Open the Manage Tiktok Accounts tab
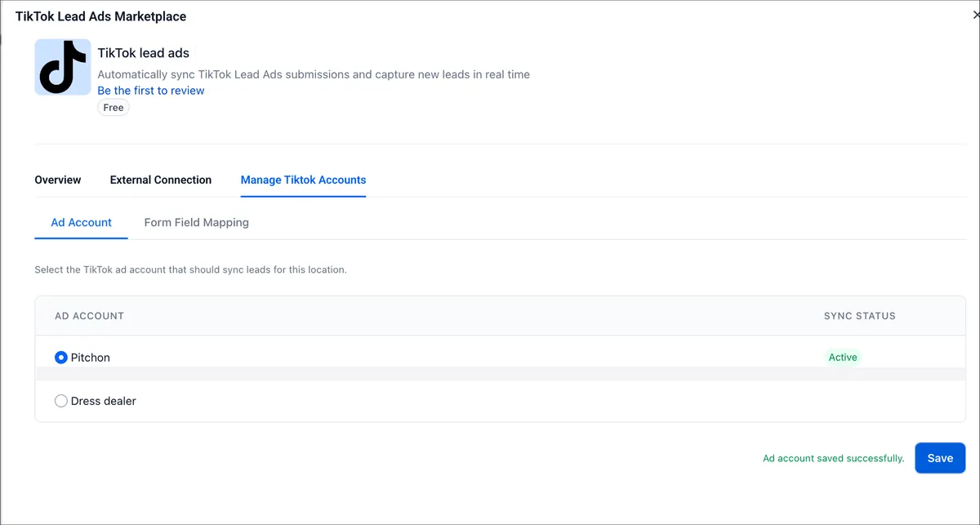This screenshot has height=525, width=980. (303, 180)
